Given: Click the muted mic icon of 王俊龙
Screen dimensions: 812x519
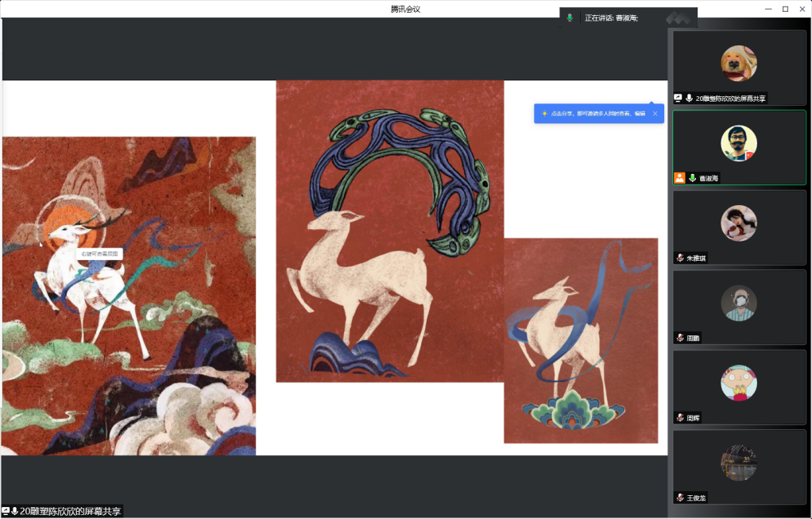Looking at the screenshot, I should [680, 498].
